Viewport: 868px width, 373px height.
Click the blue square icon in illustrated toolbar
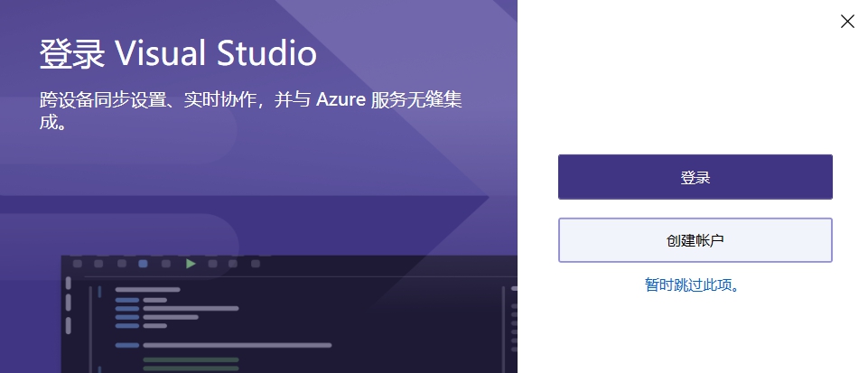coord(143,264)
